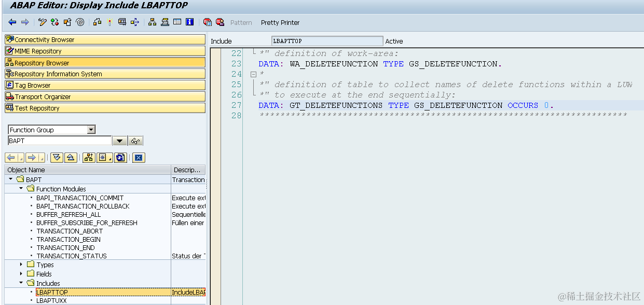Click code line 27 GT_DELETEFUNCTIONS declaration
Image resolution: width=644 pixels, height=305 pixels.
[x=406, y=105]
